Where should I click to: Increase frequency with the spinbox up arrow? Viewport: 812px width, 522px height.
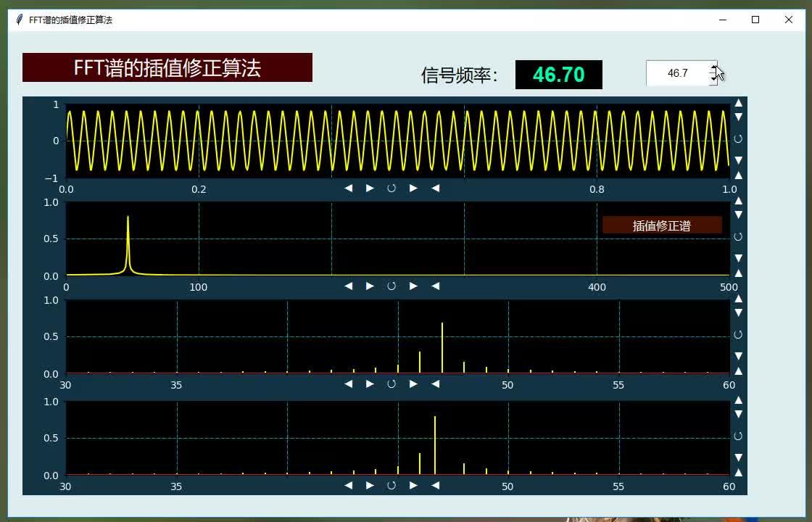click(713, 67)
